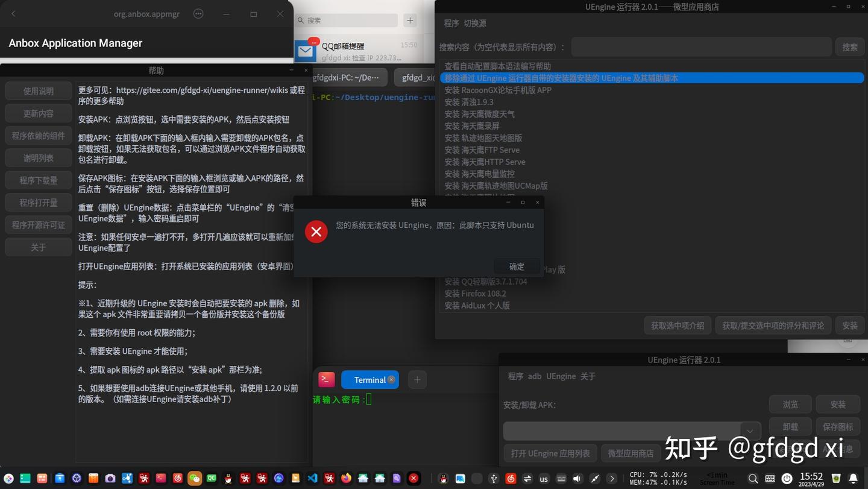The width and height of the screenshot is (868, 489).
Task: Open the magnifier search icon in the tray
Action: [753, 478]
